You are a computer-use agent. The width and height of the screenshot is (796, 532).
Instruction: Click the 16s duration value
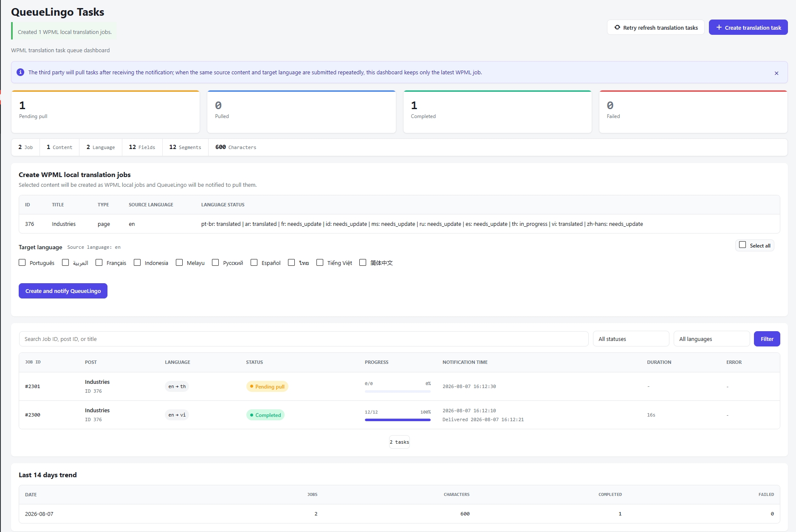pos(651,415)
